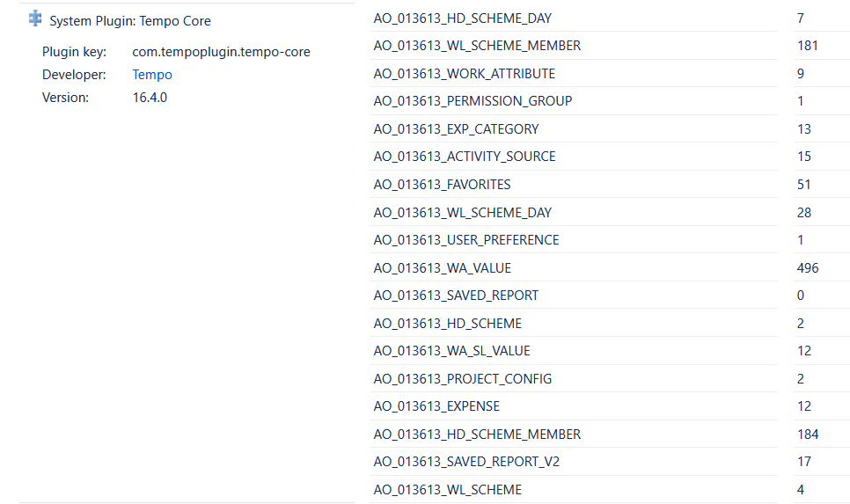Viewport: 850px width, 504px height.
Task: Select the AO_013613_WORK_ATTRIBUTE entry
Action: coord(464,74)
